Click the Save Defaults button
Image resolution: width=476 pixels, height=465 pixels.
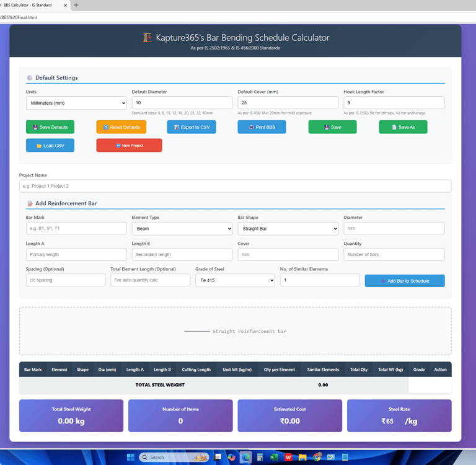pos(50,127)
